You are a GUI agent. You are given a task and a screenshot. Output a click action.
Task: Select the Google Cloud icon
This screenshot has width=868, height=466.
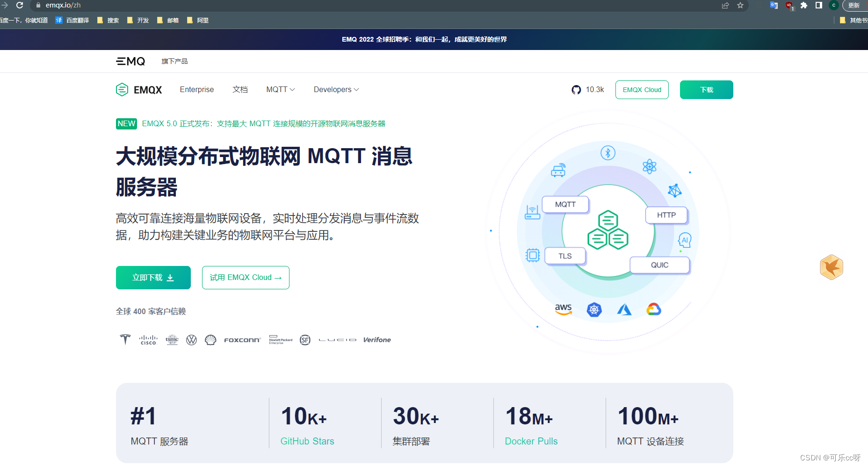[x=654, y=309]
